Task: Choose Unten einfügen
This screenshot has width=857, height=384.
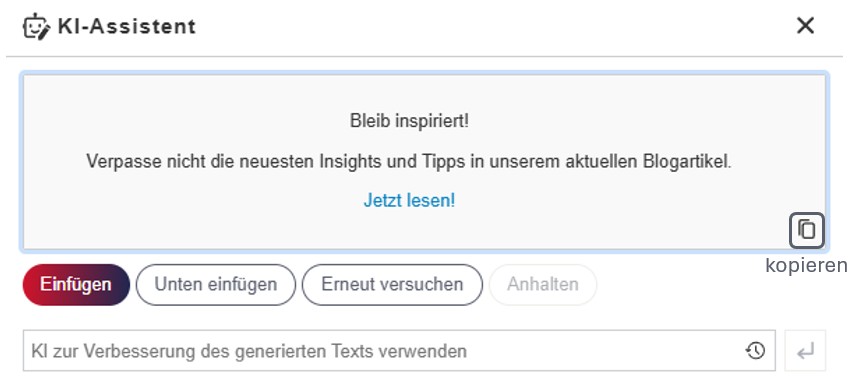Action: [x=216, y=285]
